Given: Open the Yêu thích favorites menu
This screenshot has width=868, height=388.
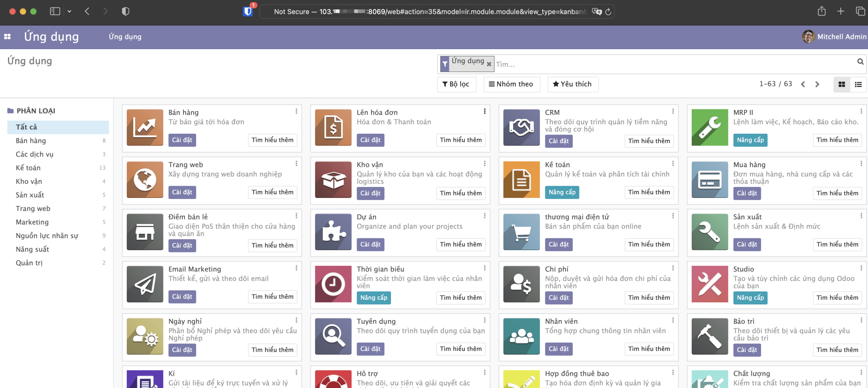Looking at the screenshot, I should pos(573,84).
